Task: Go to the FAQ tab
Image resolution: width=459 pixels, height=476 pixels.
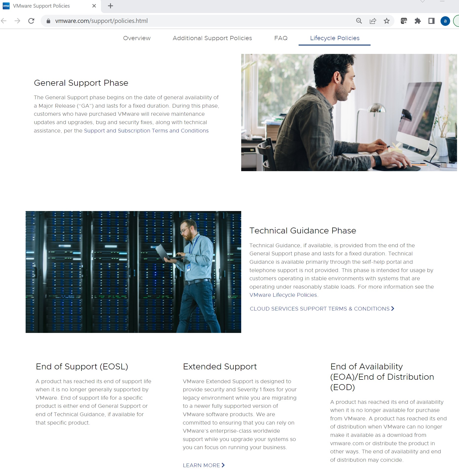Action: (281, 38)
